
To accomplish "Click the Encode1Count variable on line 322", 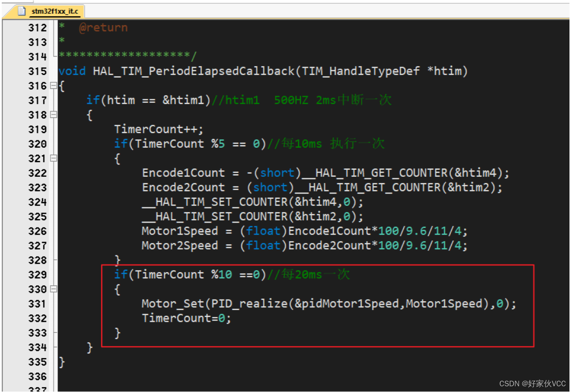I will coord(183,173).
